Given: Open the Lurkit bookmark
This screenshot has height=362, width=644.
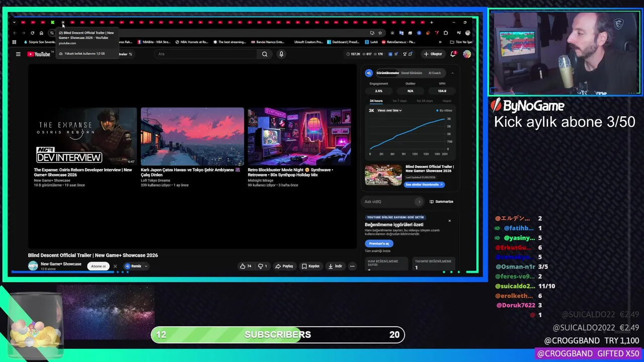Looking at the screenshot, I should (371, 42).
